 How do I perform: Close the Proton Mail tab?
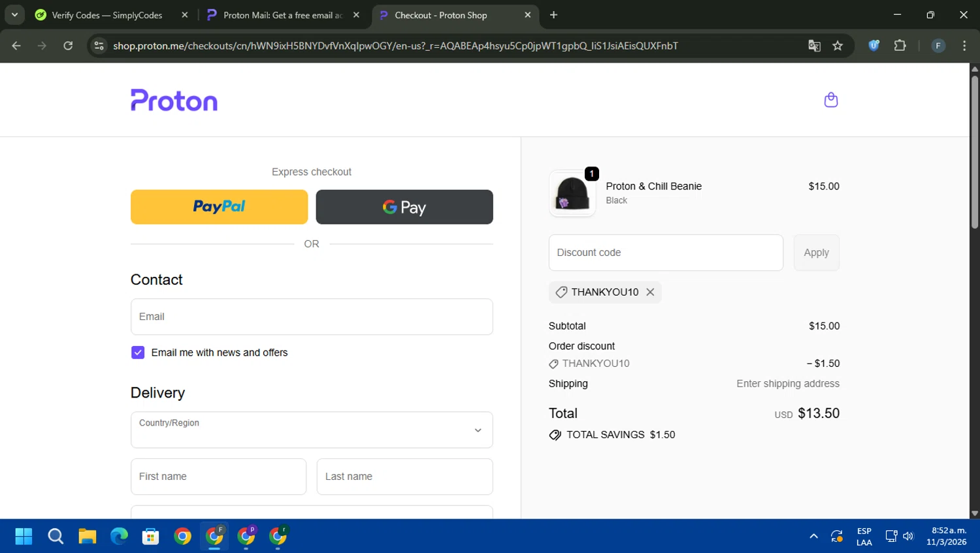click(x=356, y=15)
